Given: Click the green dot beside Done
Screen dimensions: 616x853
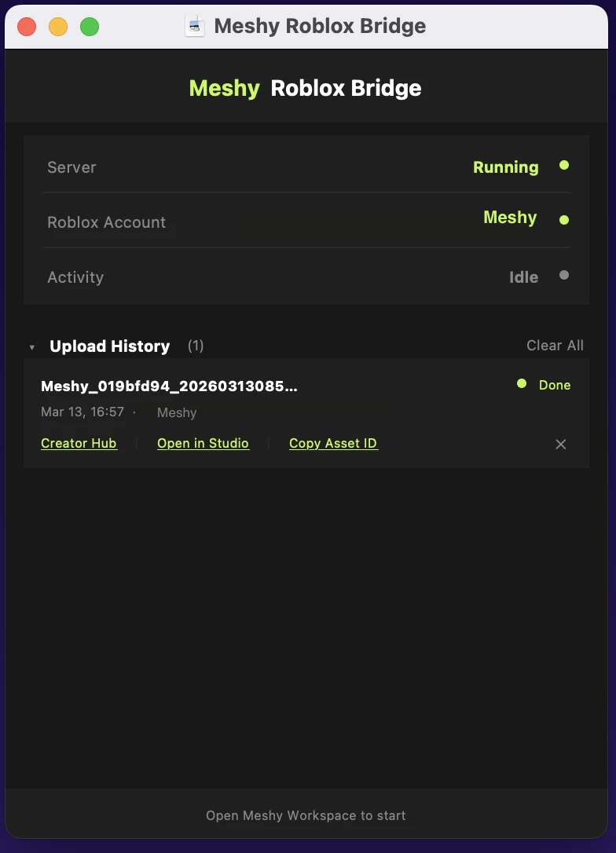Looking at the screenshot, I should [521, 384].
